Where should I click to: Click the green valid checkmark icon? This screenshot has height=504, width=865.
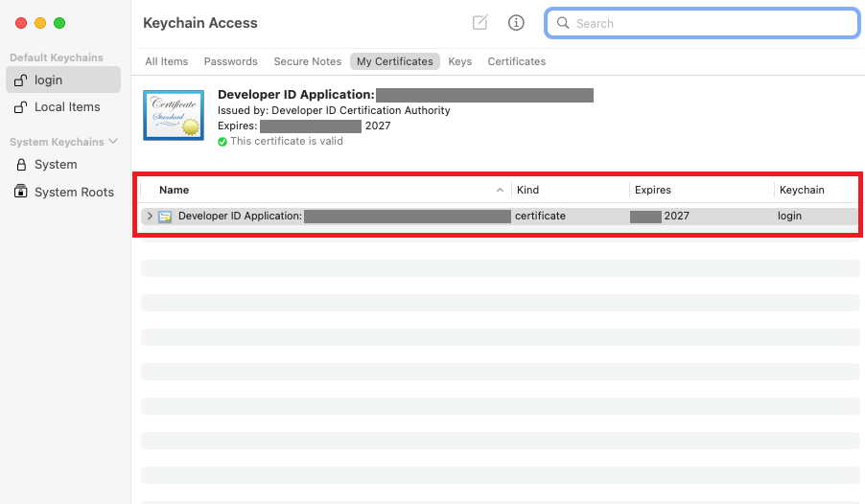222,142
